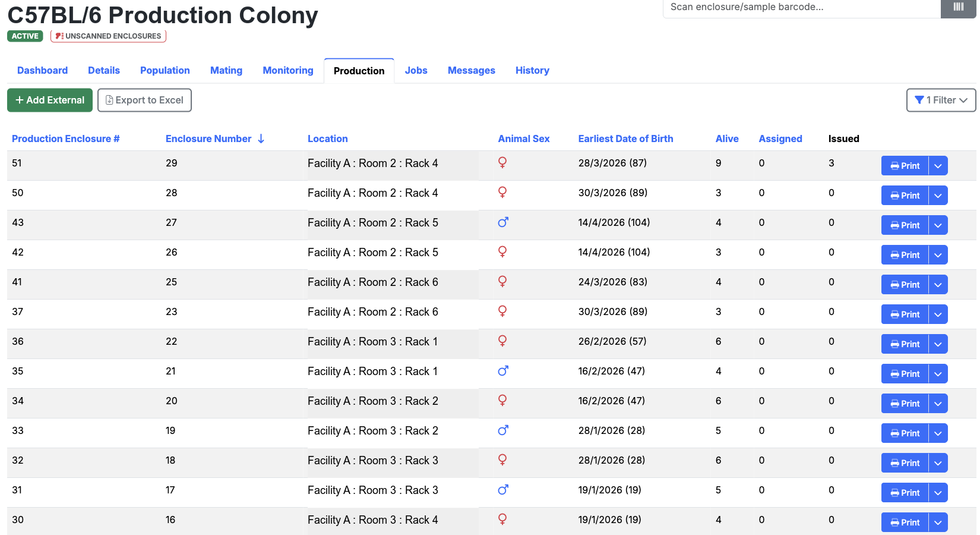Sort by Alive column header

pos(727,139)
